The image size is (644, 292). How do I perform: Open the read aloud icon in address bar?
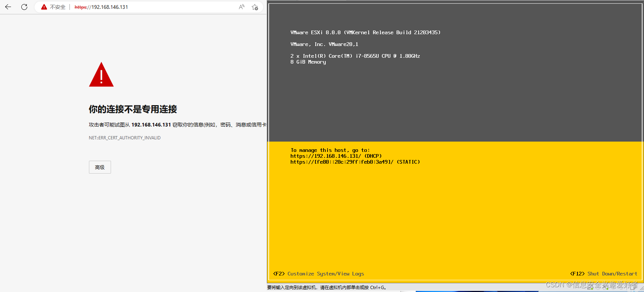[241, 7]
